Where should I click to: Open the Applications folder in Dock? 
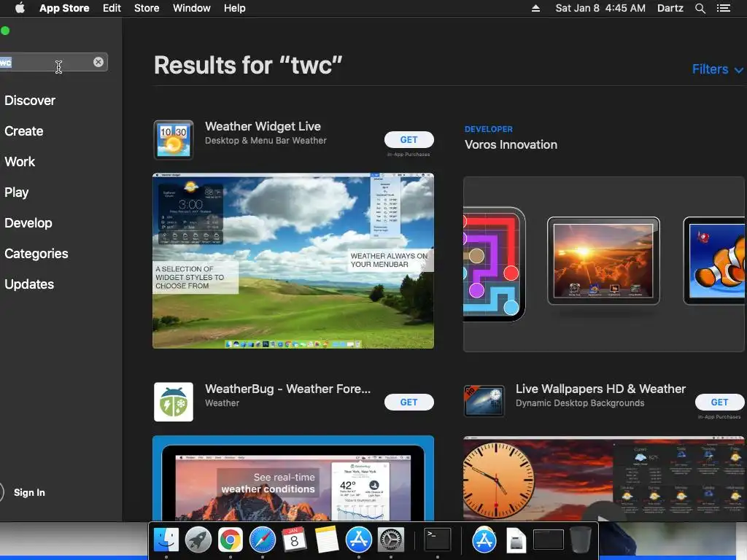(484, 540)
